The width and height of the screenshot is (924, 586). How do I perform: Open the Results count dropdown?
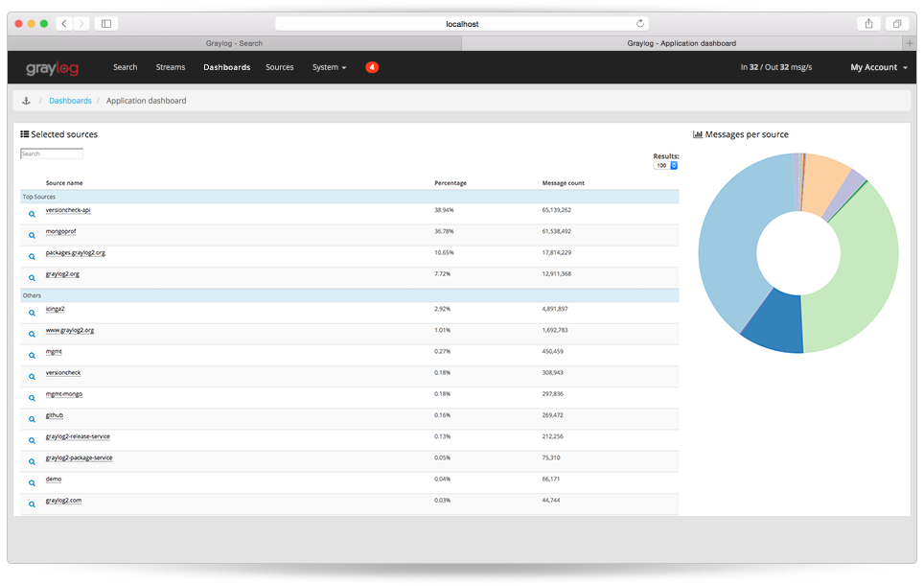coord(666,166)
